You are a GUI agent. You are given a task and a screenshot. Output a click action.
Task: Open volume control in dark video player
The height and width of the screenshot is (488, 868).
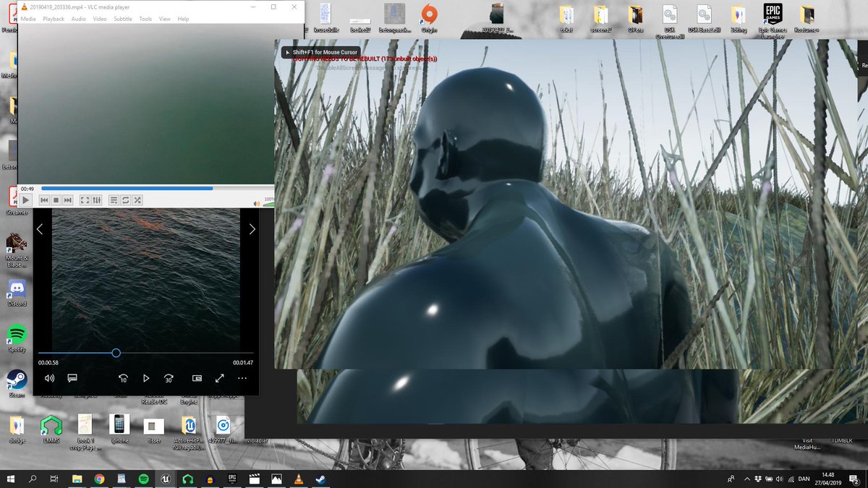point(49,377)
